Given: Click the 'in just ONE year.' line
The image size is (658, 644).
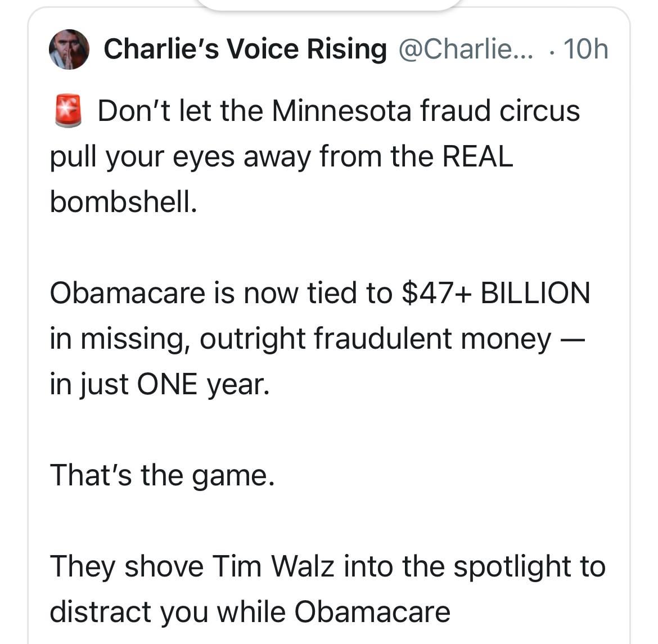Looking at the screenshot, I should click(160, 384).
